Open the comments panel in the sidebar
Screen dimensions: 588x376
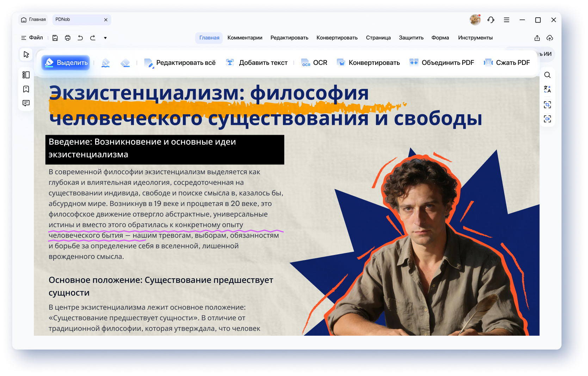click(x=26, y=103)
